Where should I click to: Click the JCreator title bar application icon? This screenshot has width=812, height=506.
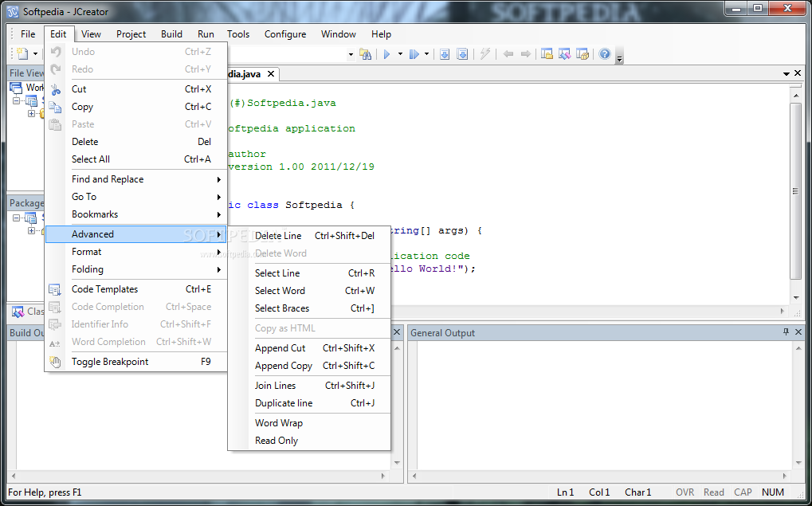[14, 11]
